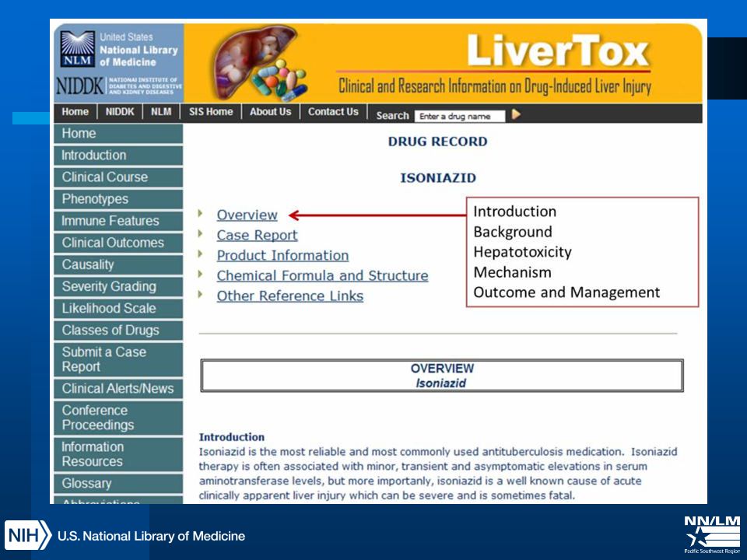Screen dimensions: 747x560
Task: Select Home in the left sidebar
Action: [x=118, y=133]
